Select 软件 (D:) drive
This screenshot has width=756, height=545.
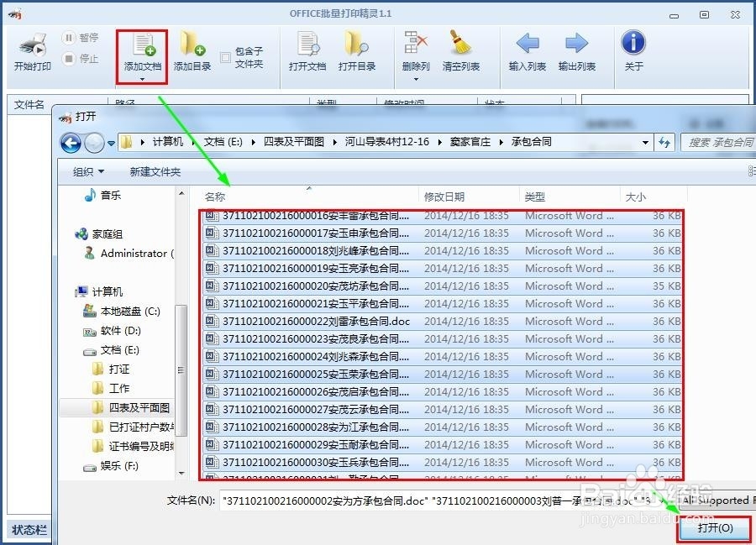click(112, 331)
